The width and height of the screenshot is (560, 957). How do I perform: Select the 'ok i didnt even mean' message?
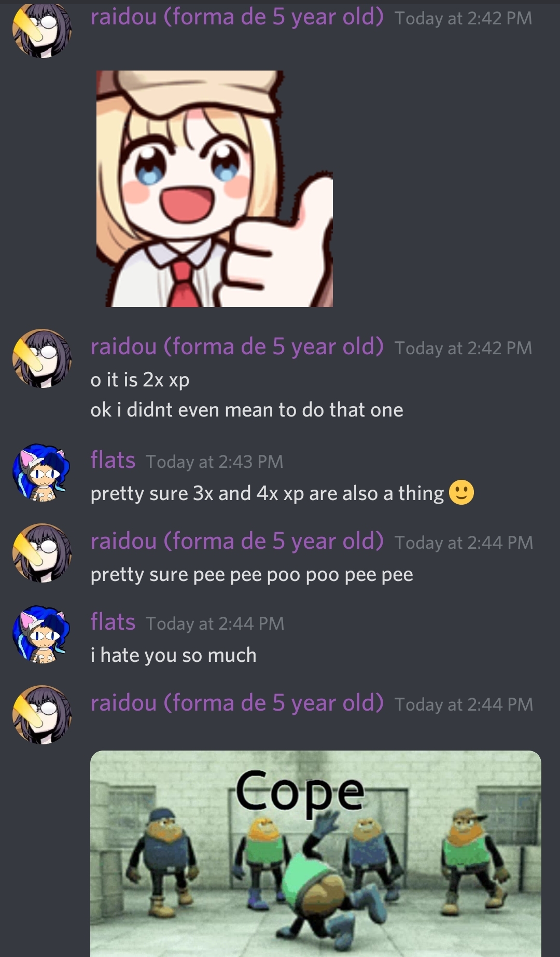(247, 410)
